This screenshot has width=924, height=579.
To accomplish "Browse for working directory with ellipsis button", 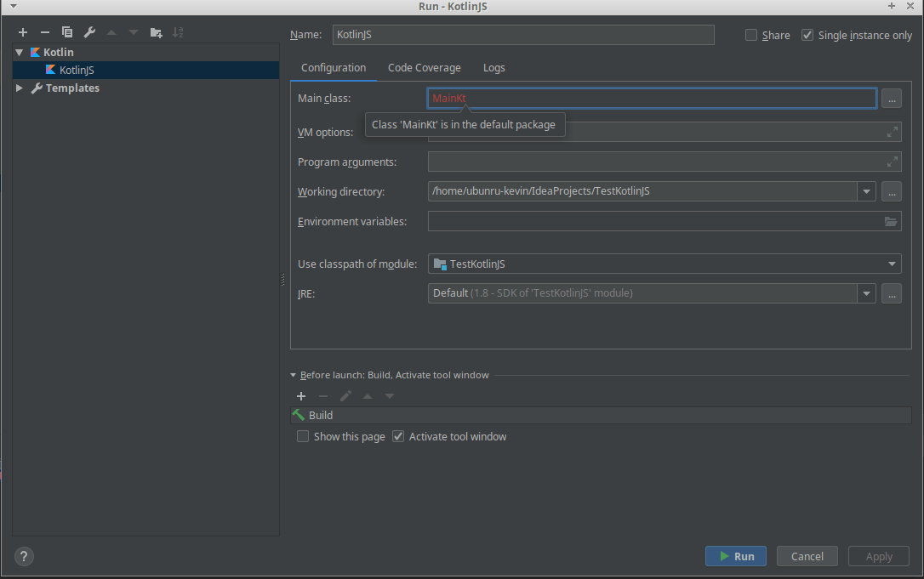I will (x=892, y=191).
